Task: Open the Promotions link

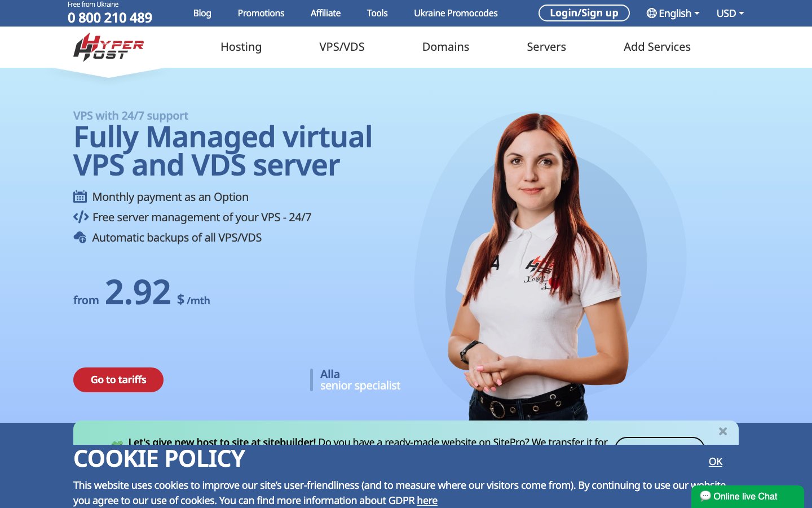Action: 261,13
